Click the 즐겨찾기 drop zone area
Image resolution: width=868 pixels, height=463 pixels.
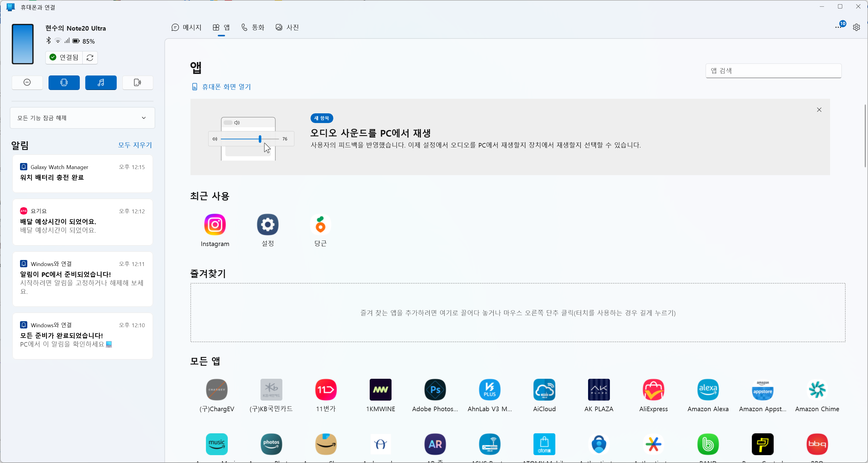coord(518,312)
